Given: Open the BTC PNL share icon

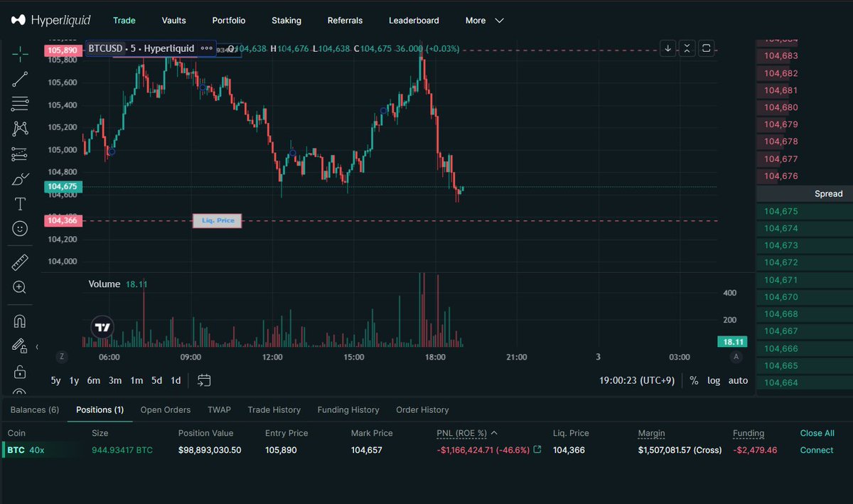Looking at the screenshot, I should coord(537,450).
